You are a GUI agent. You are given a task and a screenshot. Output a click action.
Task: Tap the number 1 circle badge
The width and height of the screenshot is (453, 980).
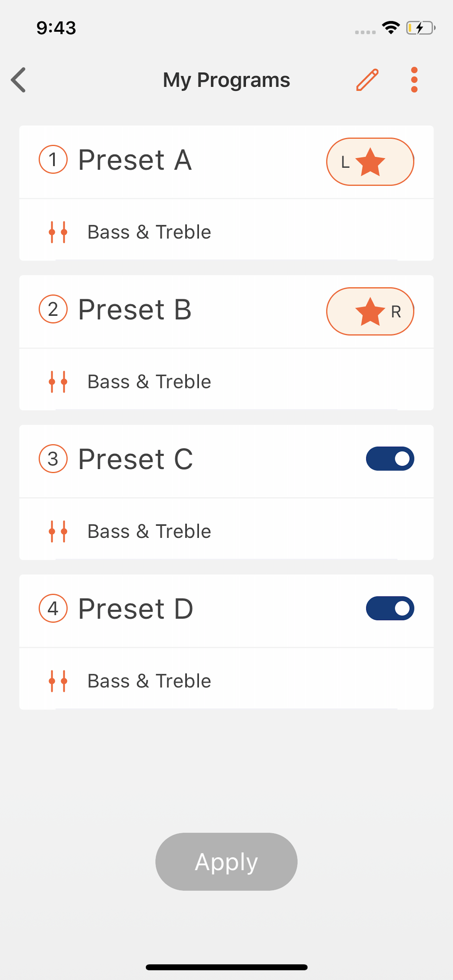click(x=53, y=159)
